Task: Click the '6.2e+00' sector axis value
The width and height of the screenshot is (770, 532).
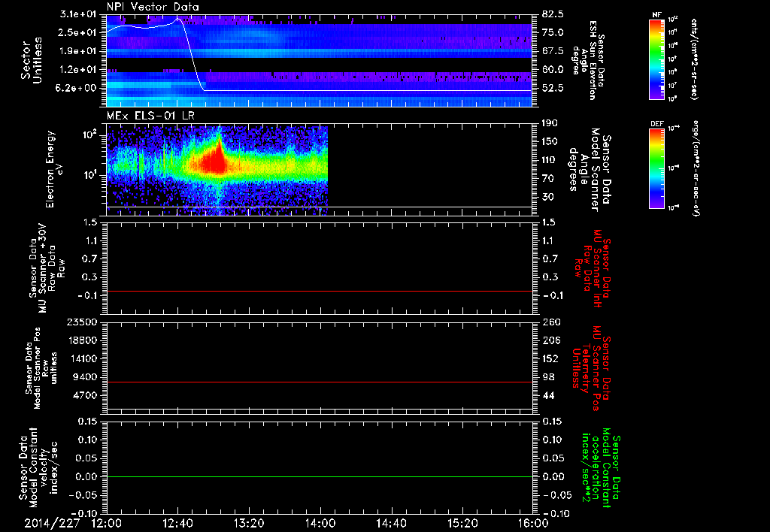Action: (x=77, y=88)
